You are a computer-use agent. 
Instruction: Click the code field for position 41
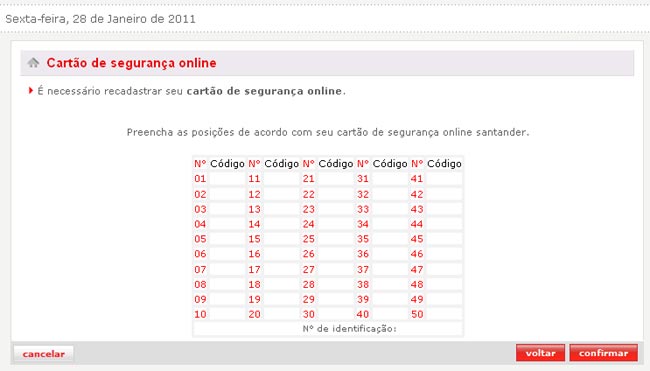pos(444,179)
